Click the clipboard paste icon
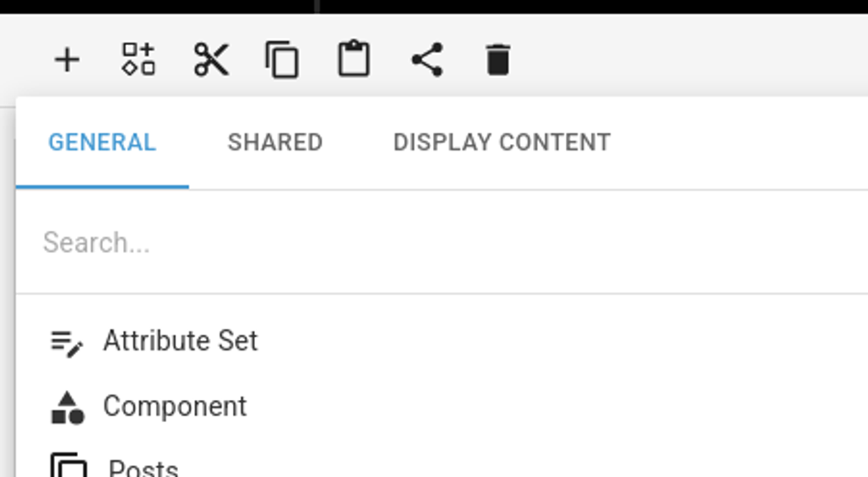 (354, 60)
